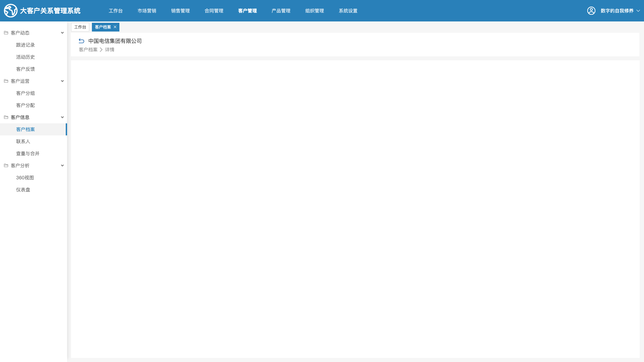Screen dimensions: 644x362
Task: Close the 客户档案 tab
Action: coord(115,27)
